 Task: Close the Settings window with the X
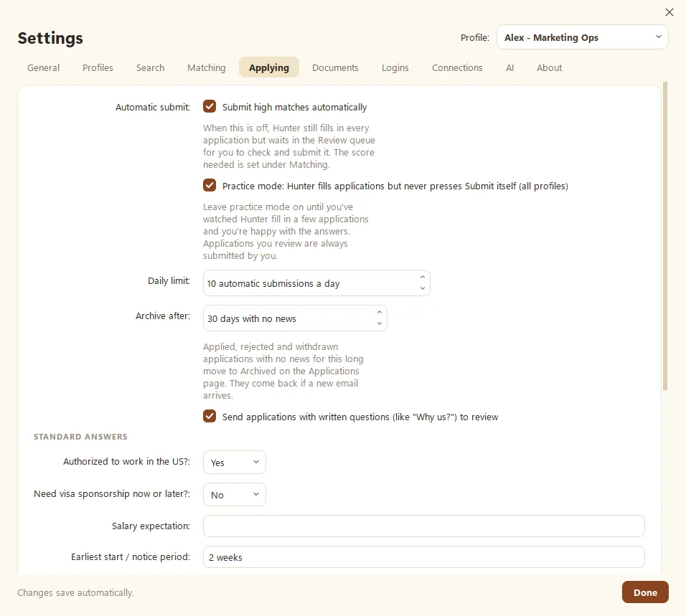tap(669, 12)
